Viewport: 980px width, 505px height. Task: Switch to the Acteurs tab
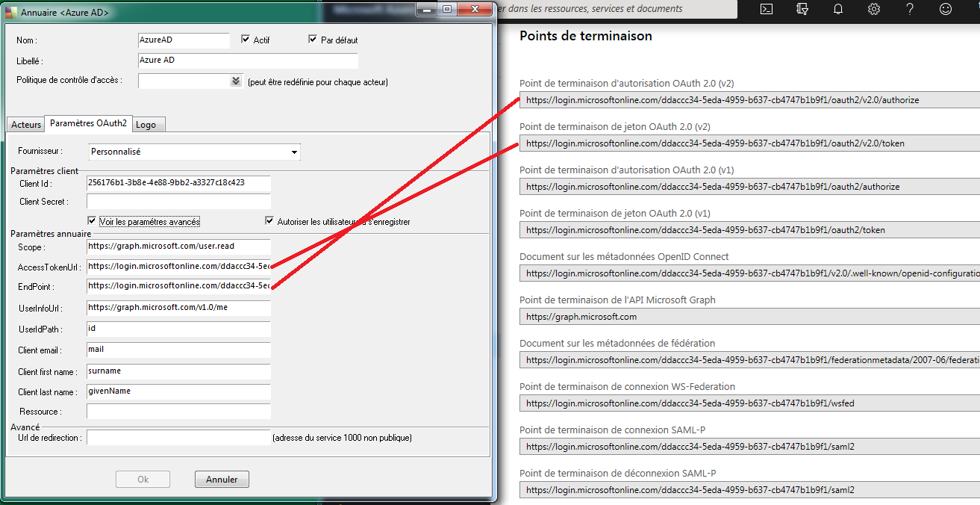pyautogui.click(x=26, y=125)
